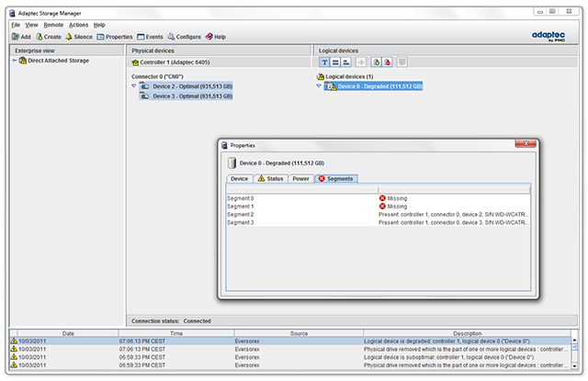Close the Properties dialog
This screenshot has width=588, height=381.
[x=526, y=143]
